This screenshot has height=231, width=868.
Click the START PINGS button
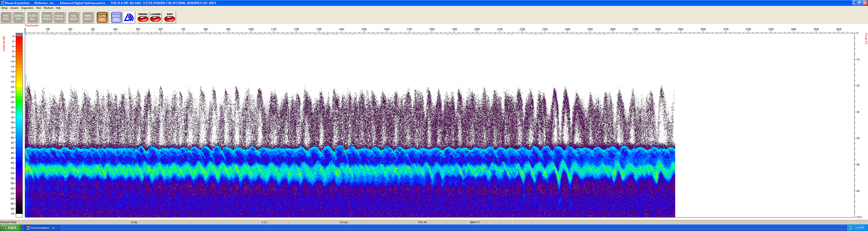[47, 18]
